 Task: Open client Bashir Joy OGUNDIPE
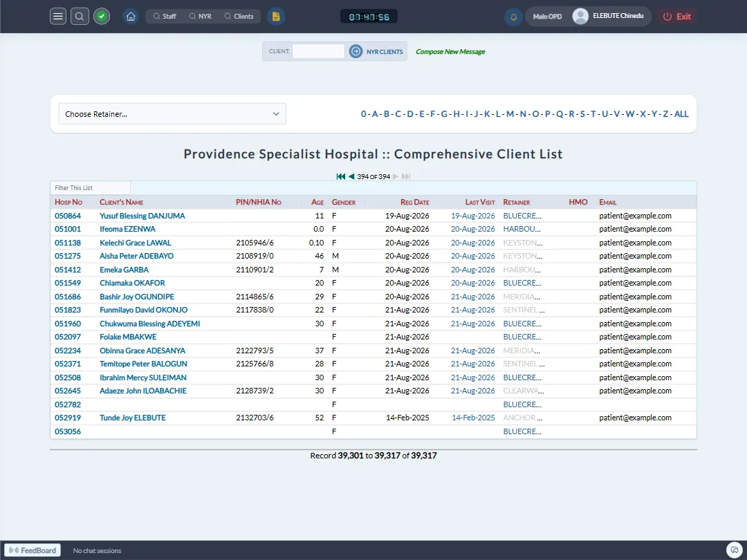pos(137,297)
